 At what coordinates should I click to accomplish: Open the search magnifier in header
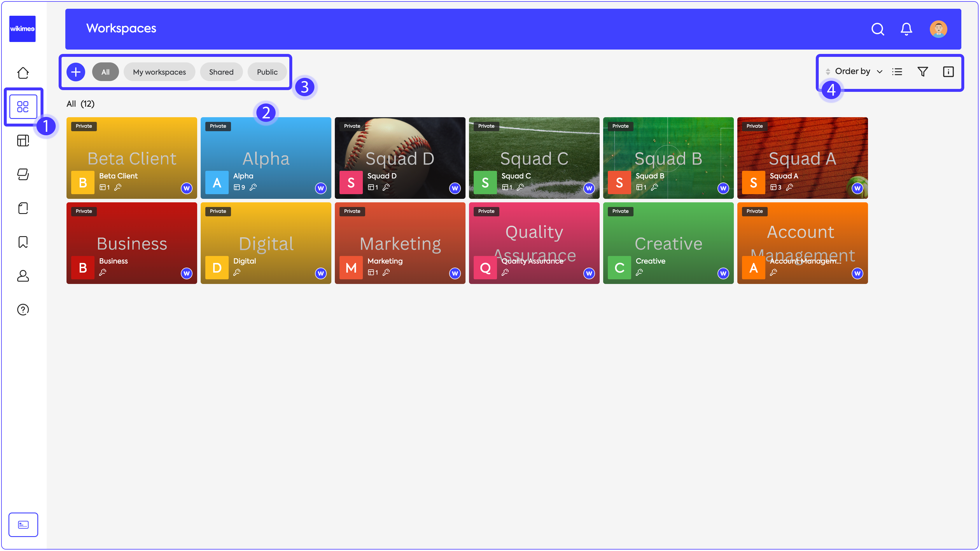click(877, 29)
